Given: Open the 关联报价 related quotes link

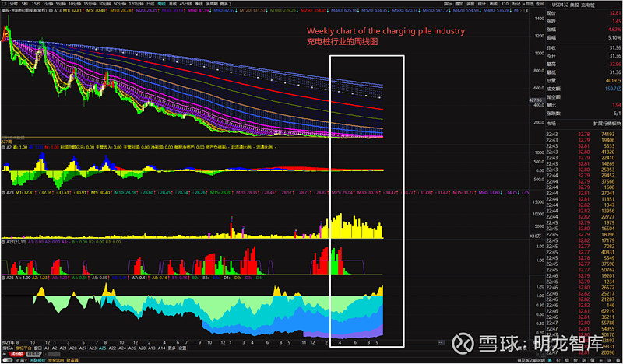Looking at the screenshot, I should coord(37,360).
